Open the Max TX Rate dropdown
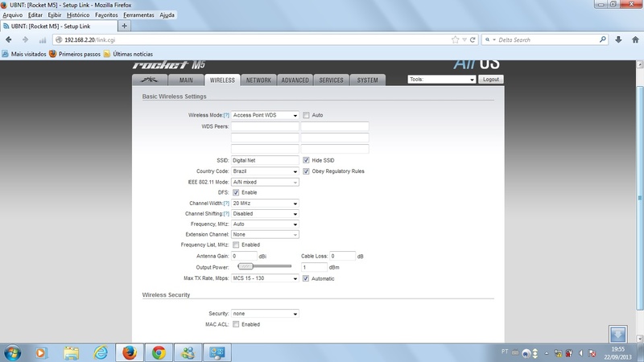Screen dimensions: 644x362 (265, 278)
